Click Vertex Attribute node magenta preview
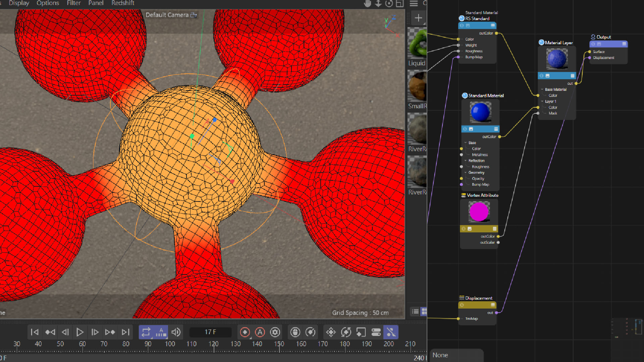Screen dimensions: 644x362 tap(479, 212)
